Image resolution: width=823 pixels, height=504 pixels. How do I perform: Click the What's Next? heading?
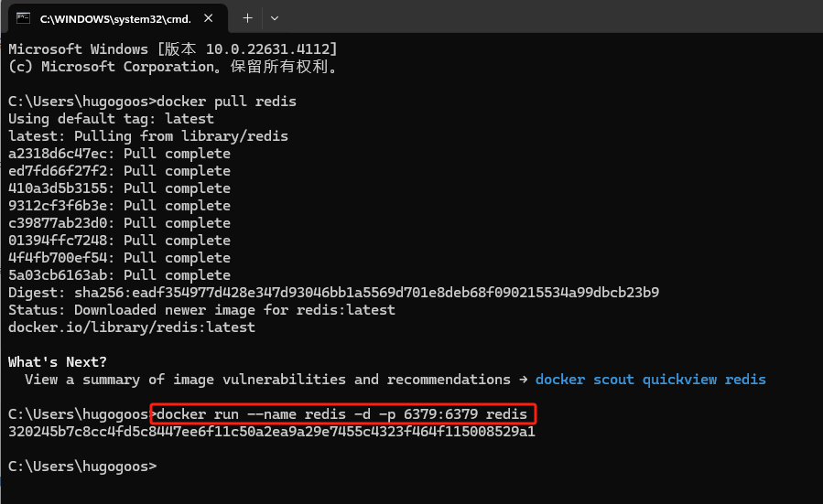57,362
